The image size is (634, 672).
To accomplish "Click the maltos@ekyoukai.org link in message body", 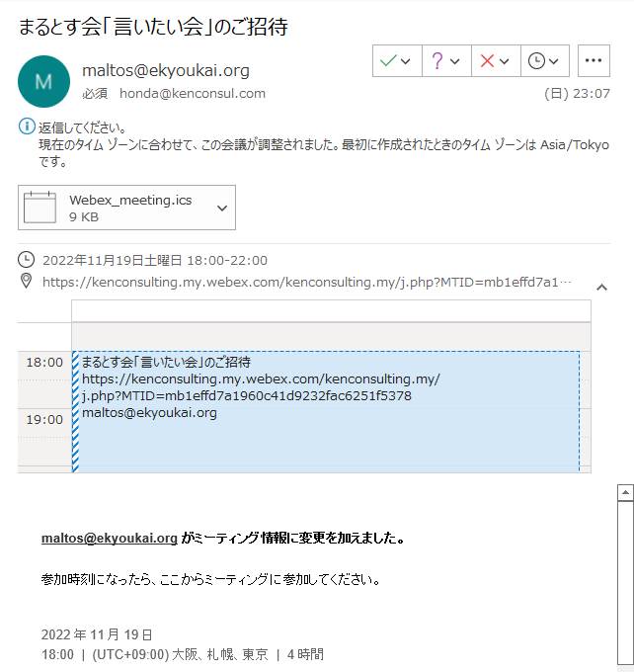I will (110, 539).
